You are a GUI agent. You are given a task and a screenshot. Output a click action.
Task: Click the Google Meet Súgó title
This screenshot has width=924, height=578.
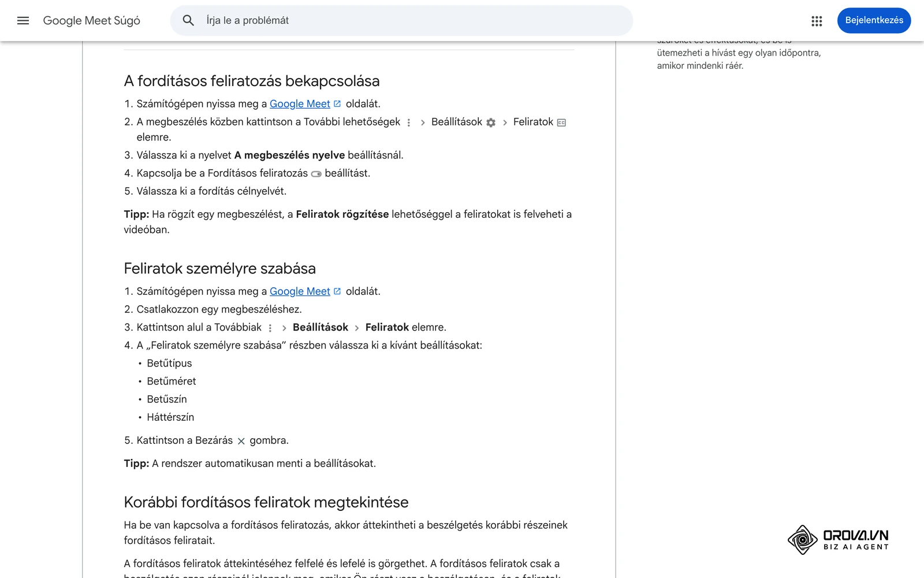[92, 21]
